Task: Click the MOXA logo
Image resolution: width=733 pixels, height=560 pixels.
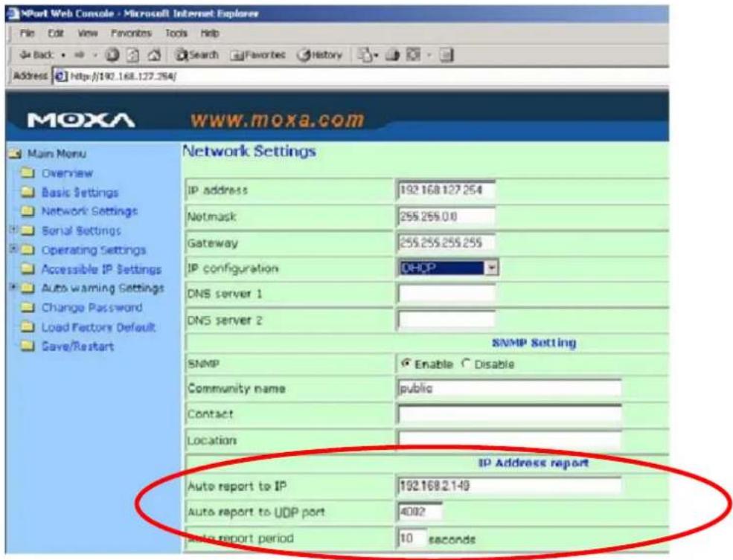Action: click(81, 120)
